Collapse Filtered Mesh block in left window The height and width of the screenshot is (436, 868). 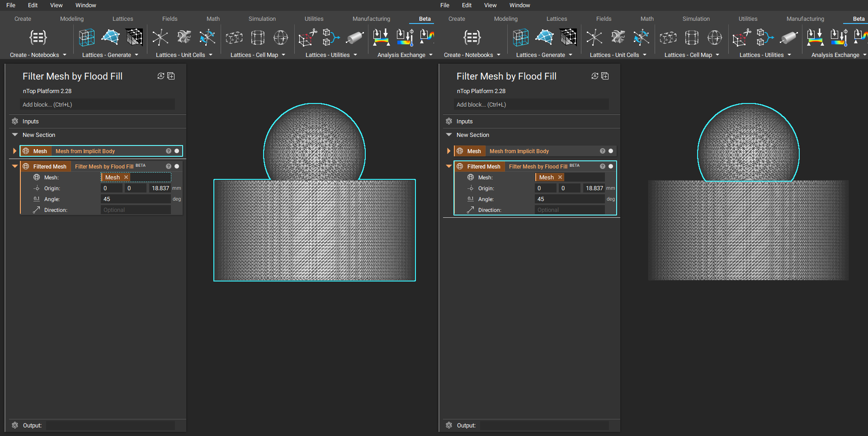(x=14, y=166)
